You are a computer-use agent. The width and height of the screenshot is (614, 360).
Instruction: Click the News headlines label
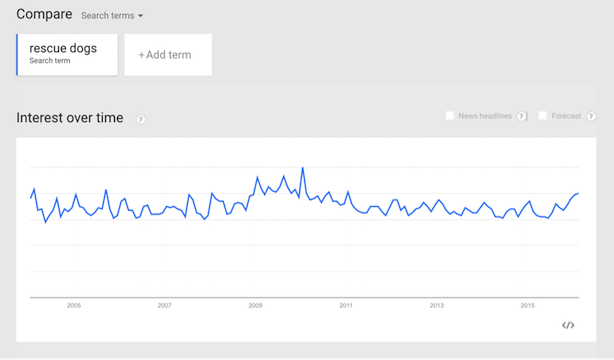coord(485,116)
